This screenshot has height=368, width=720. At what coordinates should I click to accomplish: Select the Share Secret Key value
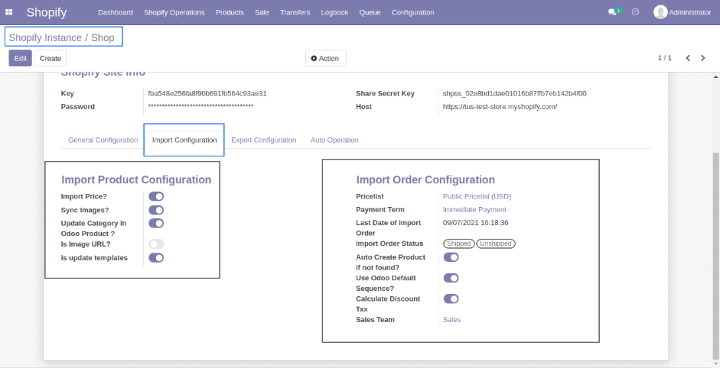(x=514, y=93)
